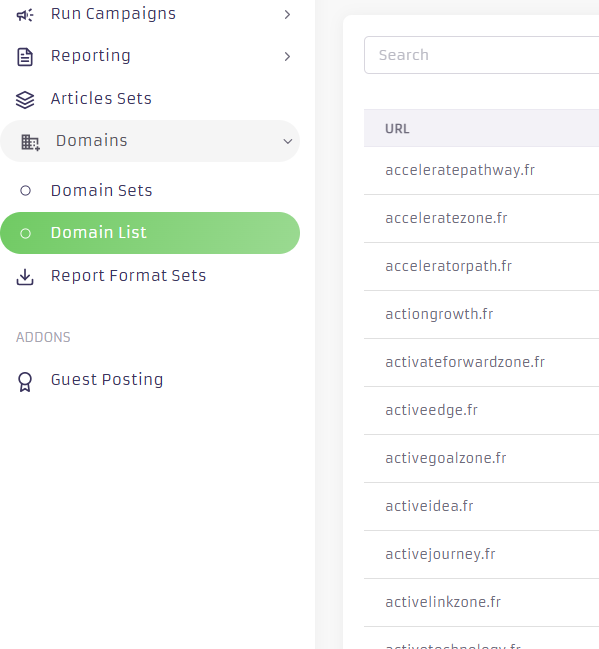Select the Domain List menu entry

(149, 233)
